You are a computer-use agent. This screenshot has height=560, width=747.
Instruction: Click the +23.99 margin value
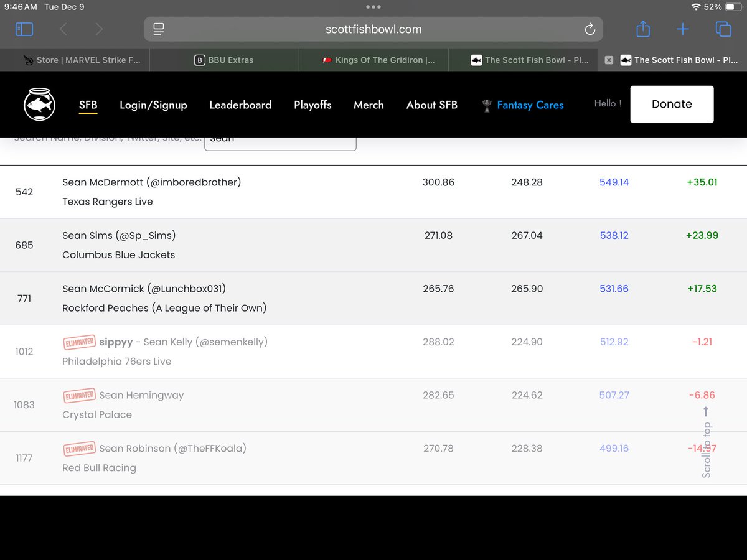click(702, 235)
